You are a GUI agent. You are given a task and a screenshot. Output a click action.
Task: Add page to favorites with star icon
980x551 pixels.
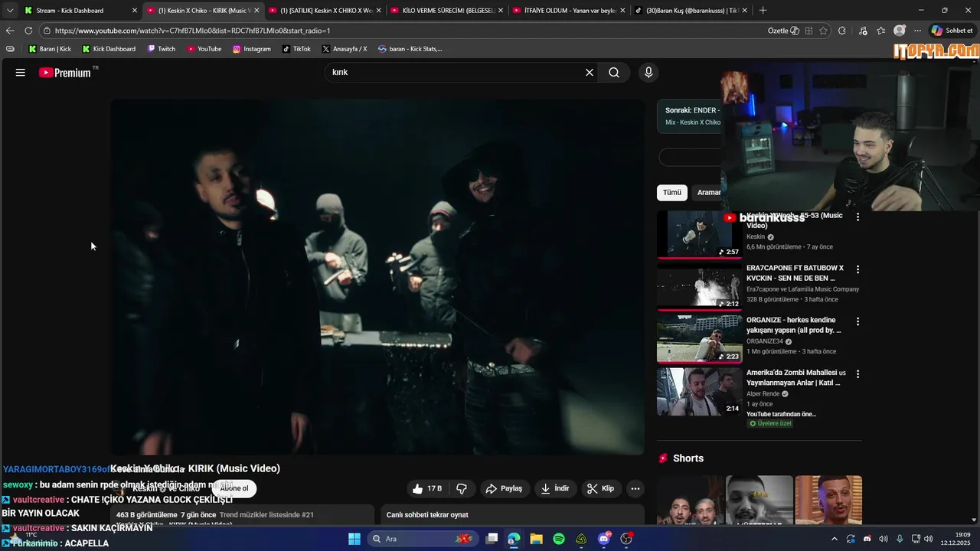coord(824,31)
